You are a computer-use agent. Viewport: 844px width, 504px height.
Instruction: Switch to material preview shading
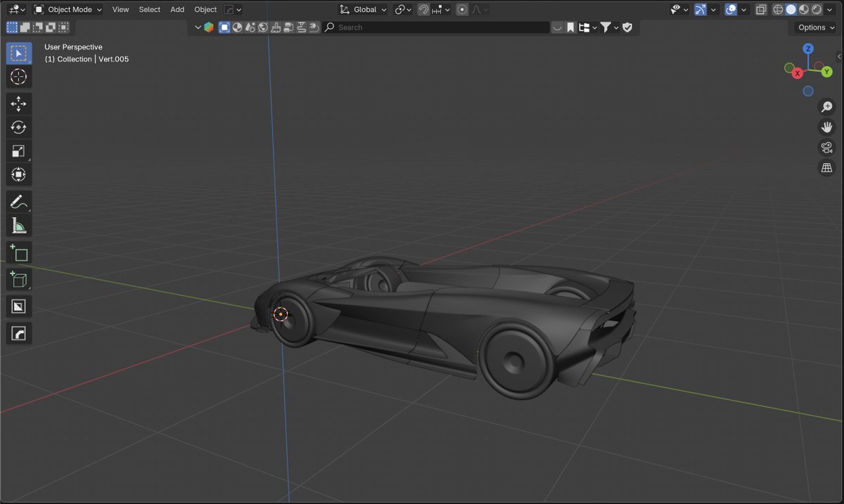click(x=804, y=10)
